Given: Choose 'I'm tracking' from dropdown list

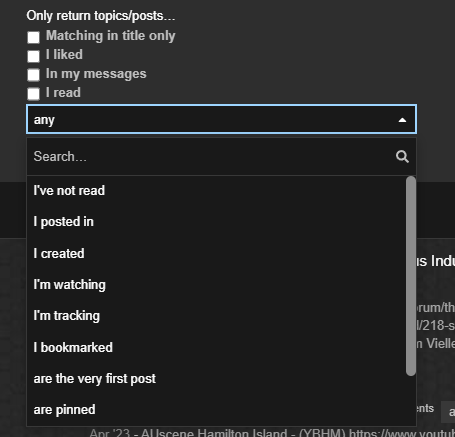Looking at the screenshot, I should [217, 316].
